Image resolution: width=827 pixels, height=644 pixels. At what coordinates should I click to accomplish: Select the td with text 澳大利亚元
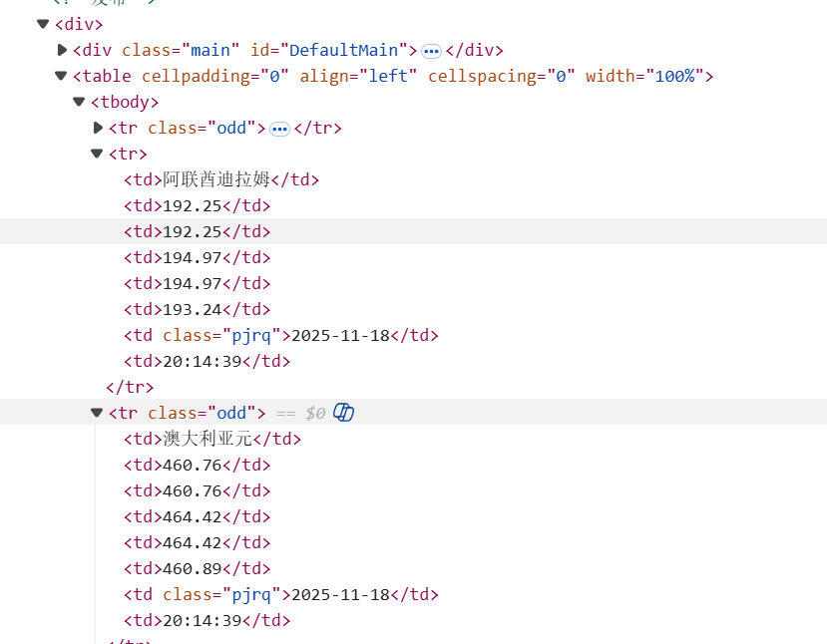pyautogui.click(x=212, y=439)
